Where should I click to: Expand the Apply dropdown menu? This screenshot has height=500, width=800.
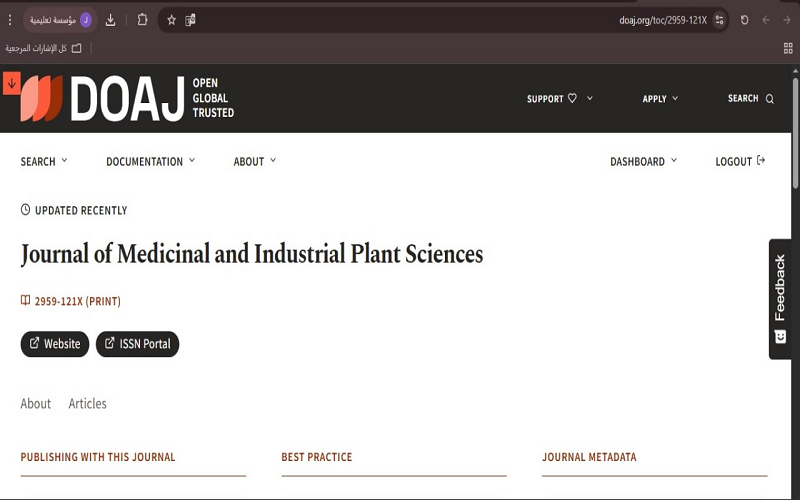click(660, 99)
